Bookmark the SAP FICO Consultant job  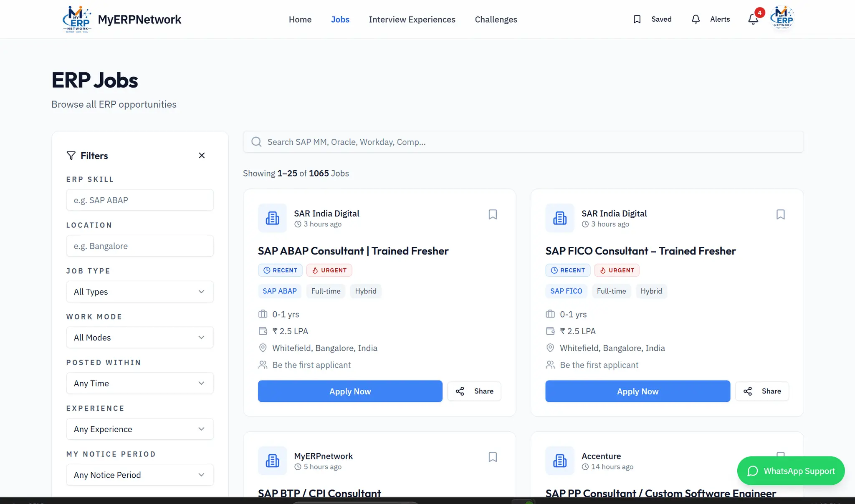(x=780, y=214)
